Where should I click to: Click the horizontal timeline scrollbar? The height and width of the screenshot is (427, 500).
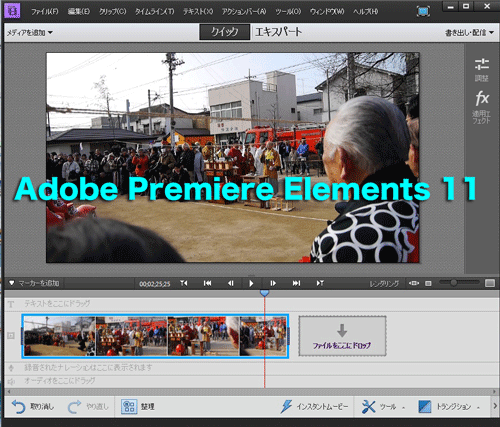252,392
